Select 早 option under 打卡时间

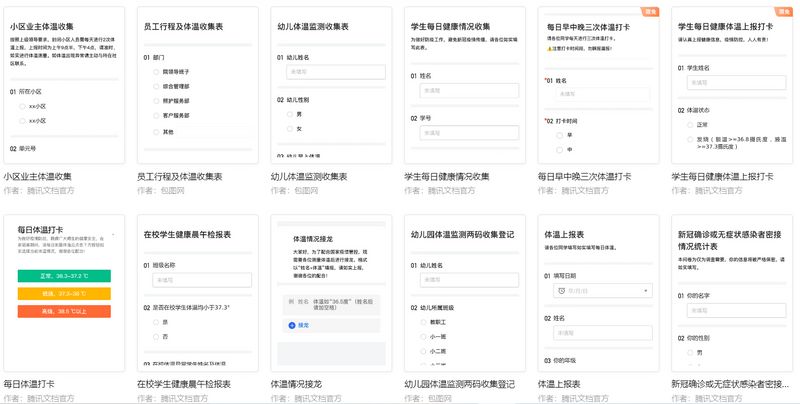pyautogui.click(x=557, y=135)
